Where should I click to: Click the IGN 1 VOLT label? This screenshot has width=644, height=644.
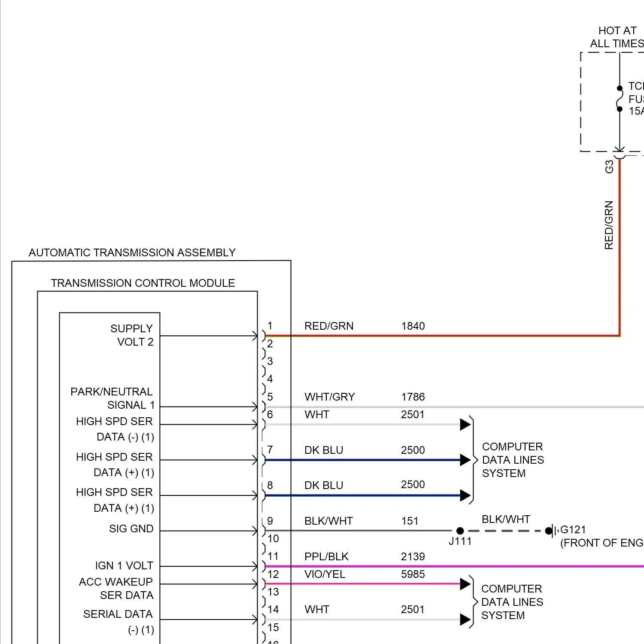point(125,565)
